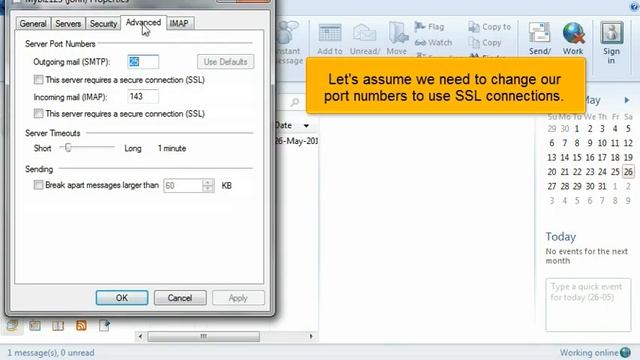
Task: Click the Use Defaults button
Action: click(225, 62)
